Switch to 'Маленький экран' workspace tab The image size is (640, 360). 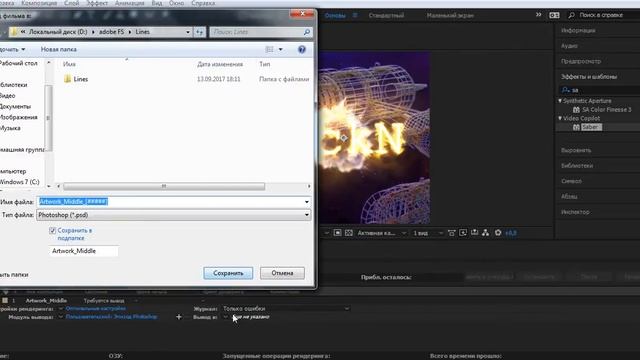coord(450,16)
